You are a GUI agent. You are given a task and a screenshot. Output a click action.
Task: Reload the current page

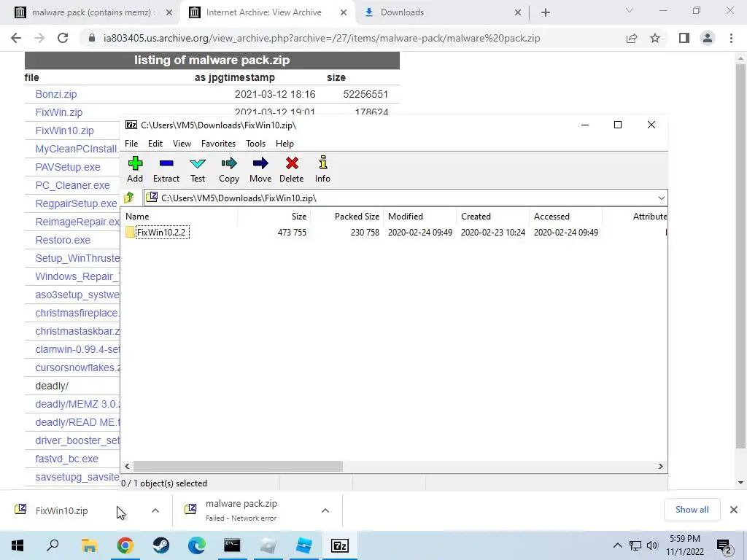tap(63, 38)
